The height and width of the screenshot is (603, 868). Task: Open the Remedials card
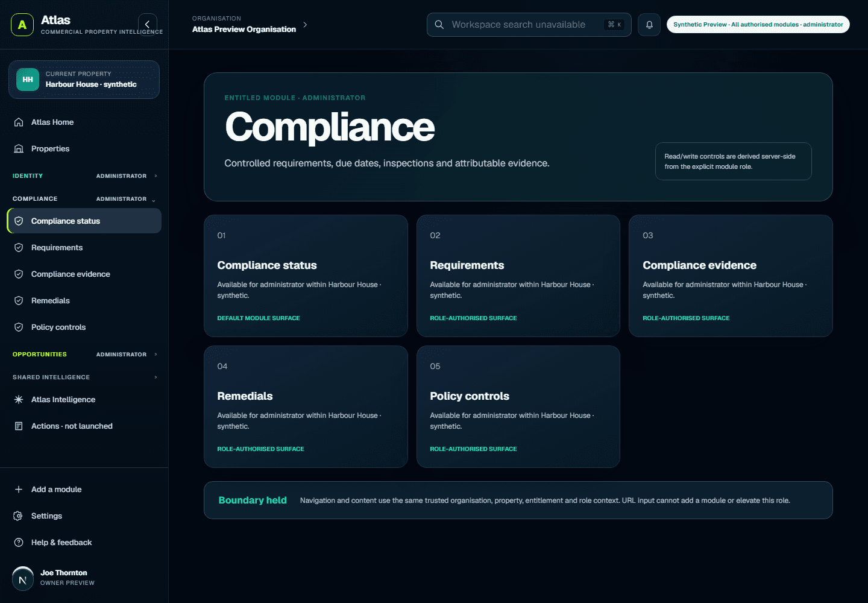[306, 406]
